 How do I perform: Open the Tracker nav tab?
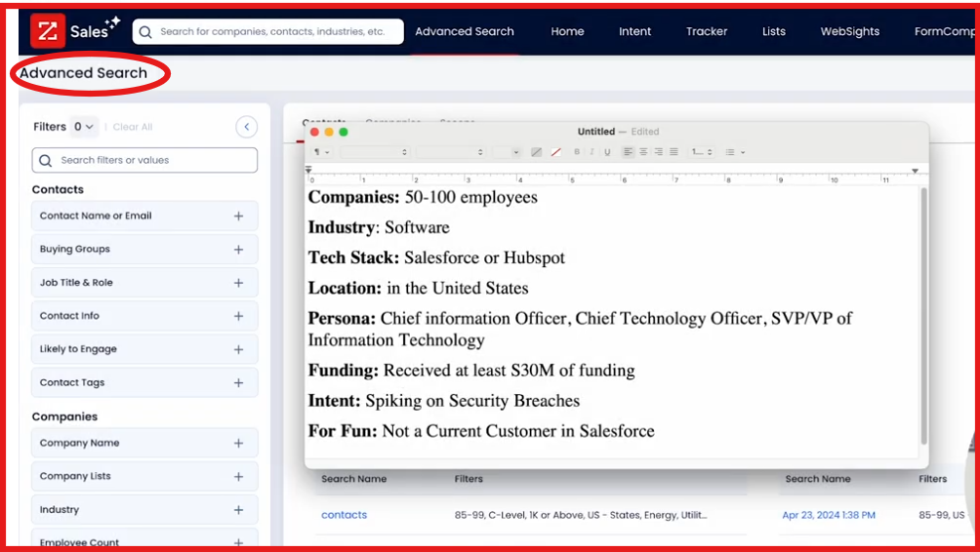tap(707, 31)
